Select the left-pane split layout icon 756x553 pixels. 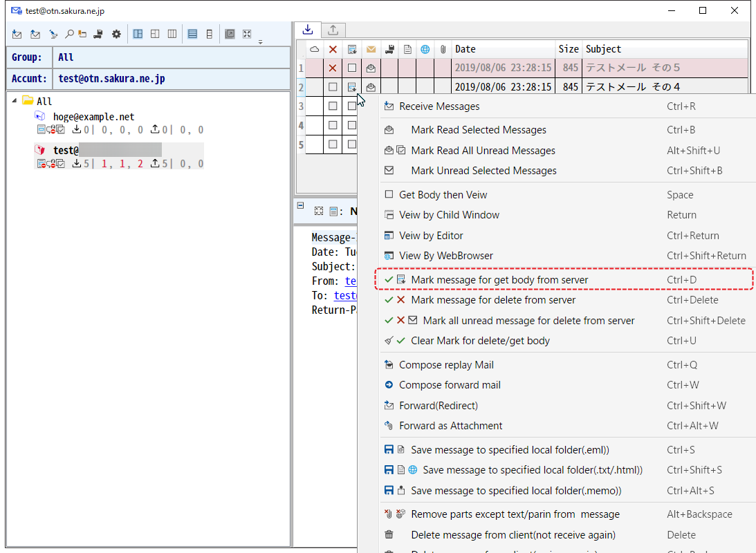[x=138, y=34]
